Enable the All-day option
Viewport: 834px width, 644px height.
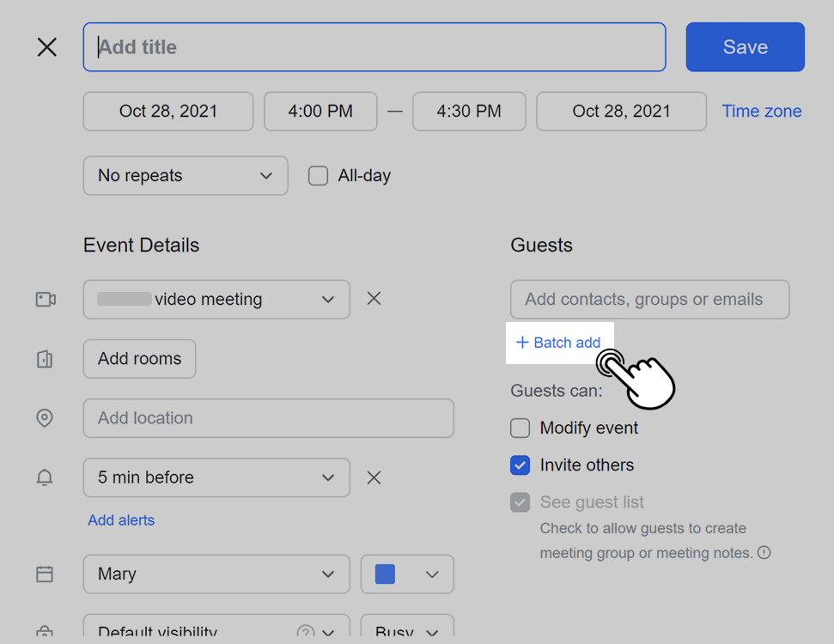(x=318, y=175)
